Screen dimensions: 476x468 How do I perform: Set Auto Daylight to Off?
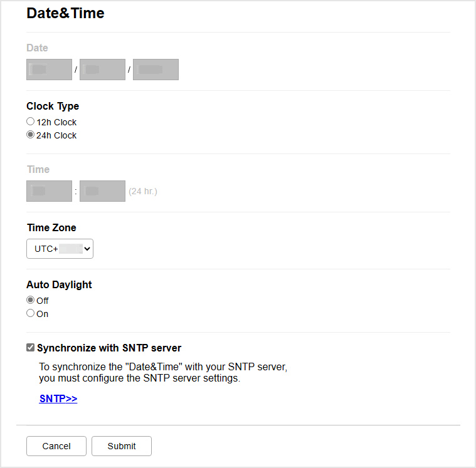30,301
